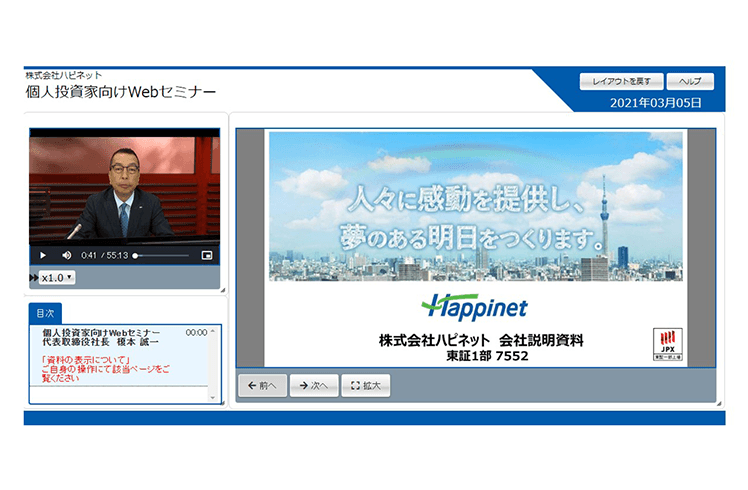The height and width of the screenshot is (490, 748).
Task: Click the JPX badge on slide
Action: coord(667,344)
